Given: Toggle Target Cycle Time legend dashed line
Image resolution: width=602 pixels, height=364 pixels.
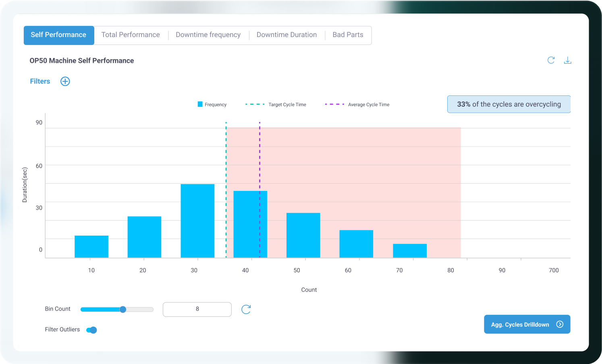Looking at the screenshot, I should click(255, 104).
